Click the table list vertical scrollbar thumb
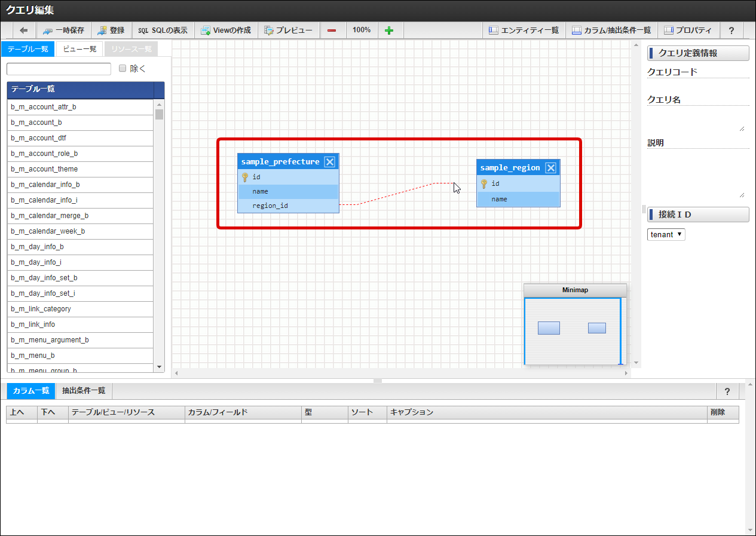 point(159,115)
